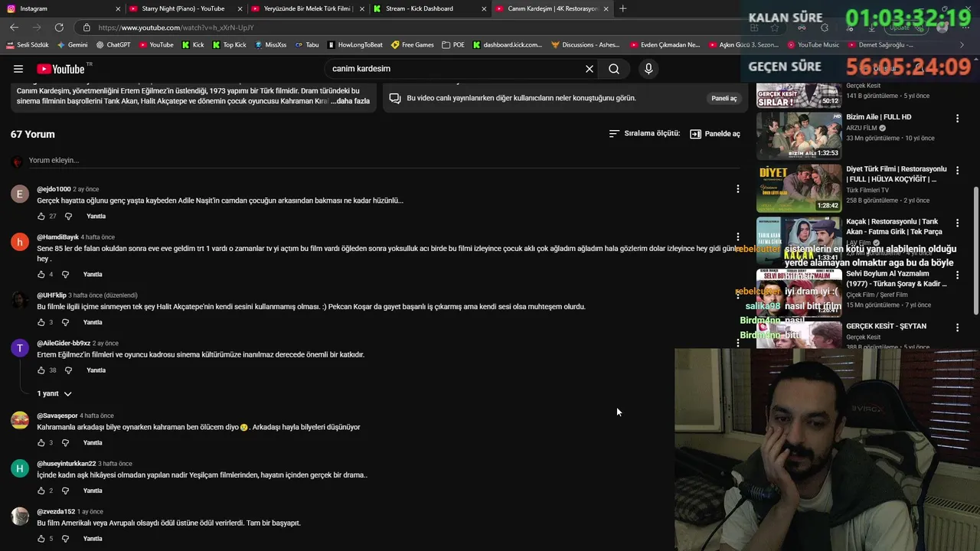980x551 pixels.
Task: Like the @huseyinturkkan22 comment
Action: (41, 491)
